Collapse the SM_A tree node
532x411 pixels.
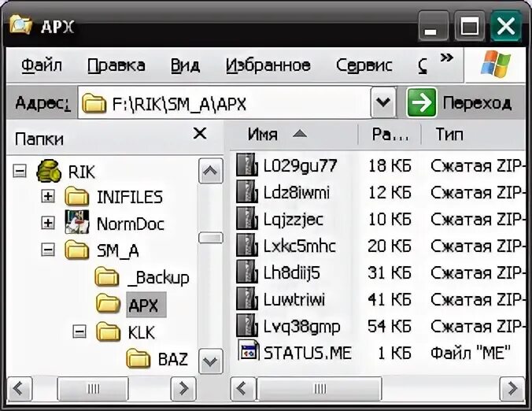point(48,250)
